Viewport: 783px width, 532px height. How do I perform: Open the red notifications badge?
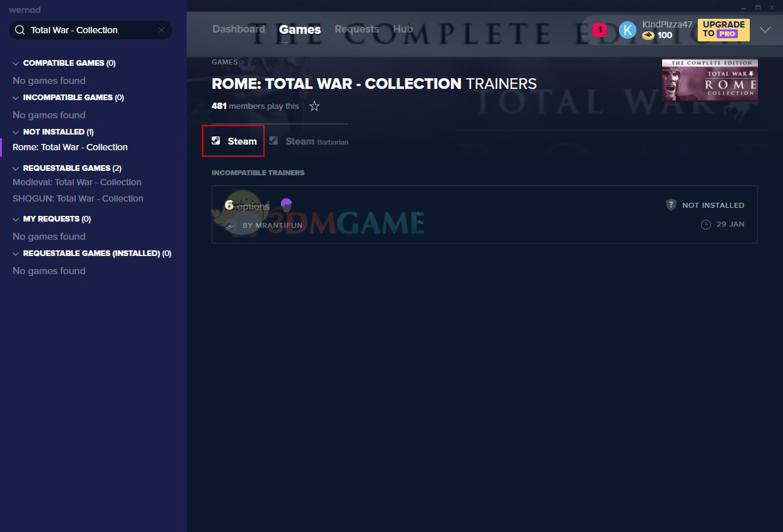point(599,29)
